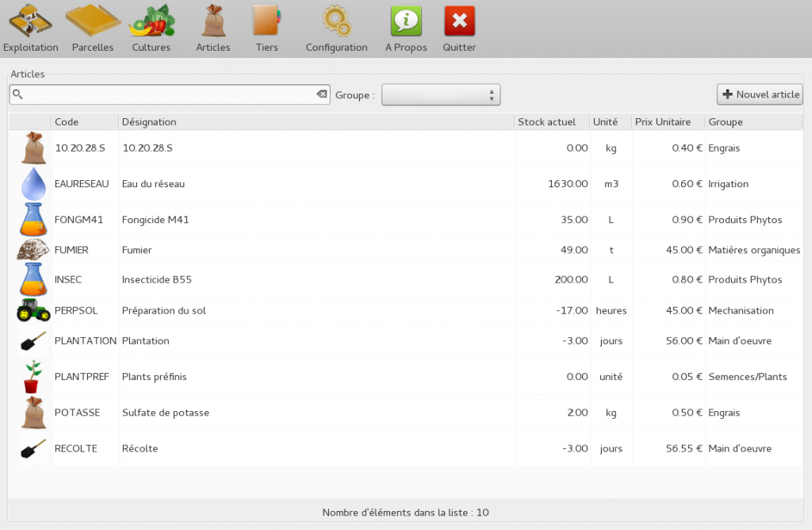Viewport: 812px width, 530px height.
Task: Click the PLANTATION code cell
Action: coord(86,341)
